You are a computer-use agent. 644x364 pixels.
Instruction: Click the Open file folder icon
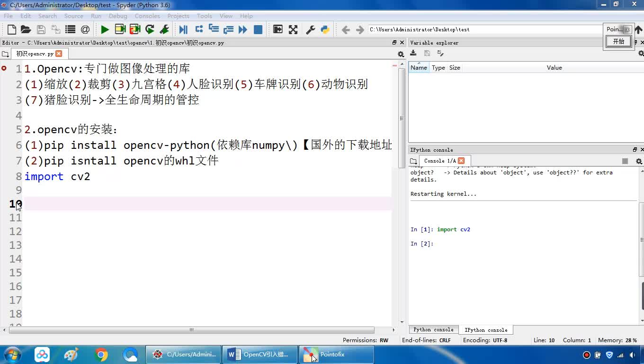pyautogui.click(x=26, y=29)
